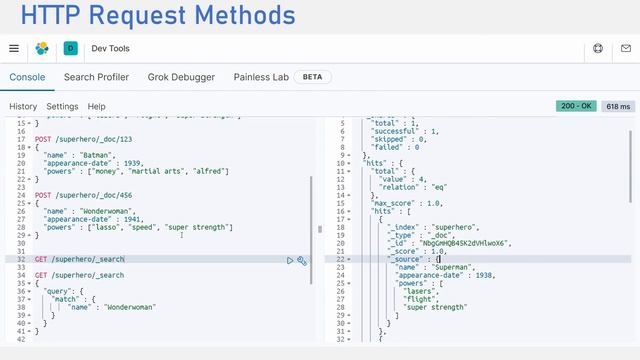Select GET /superhero/_search on line 32
640x360 pixels.
79,259
